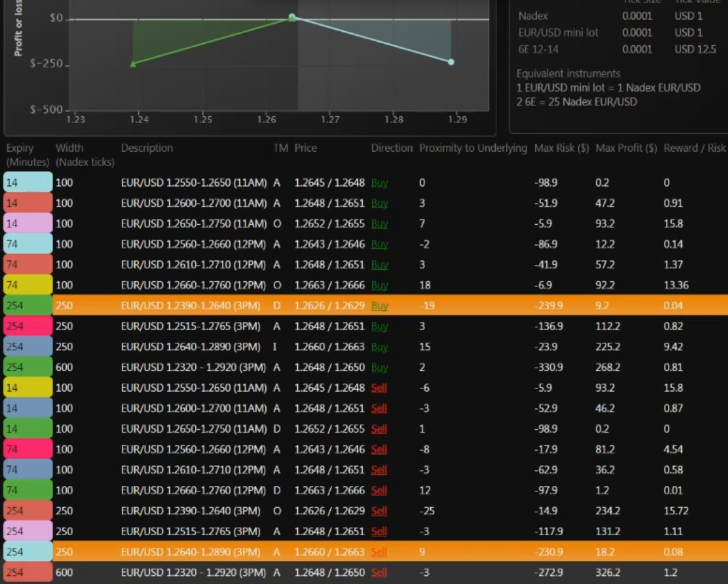Click Sell for the 1.2650-1.2750 (11AM) spread
Image resolution: width=728 pixels, height=584 pixels.
[x=379, y=428]
